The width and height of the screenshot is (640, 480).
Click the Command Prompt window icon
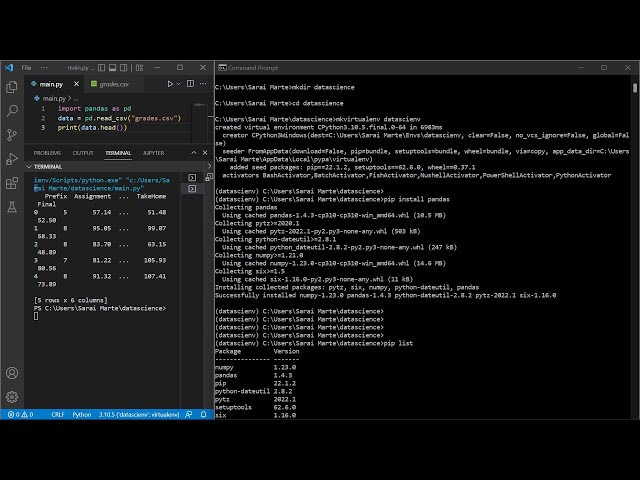click(222, 68)
